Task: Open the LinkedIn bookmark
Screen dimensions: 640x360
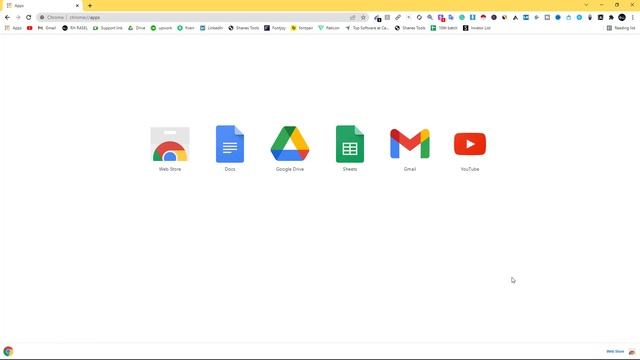Action: pyautogui.click(x=211, y=28)
